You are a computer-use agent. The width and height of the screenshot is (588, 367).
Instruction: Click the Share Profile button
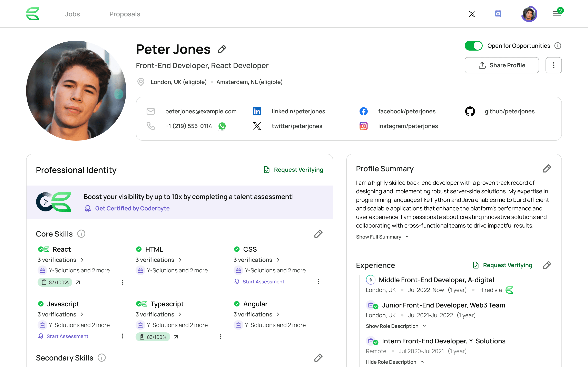click(x=501, y=65)
